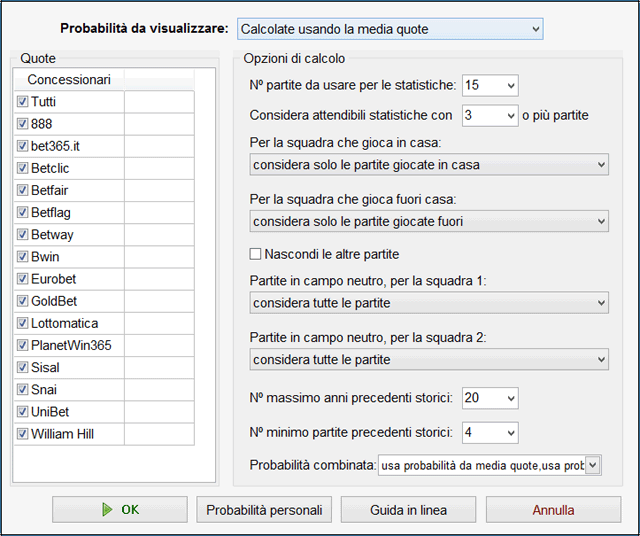Screen dimensions: 640x536
Task: Confirm settings with the OK button
Action: (120, 509)
